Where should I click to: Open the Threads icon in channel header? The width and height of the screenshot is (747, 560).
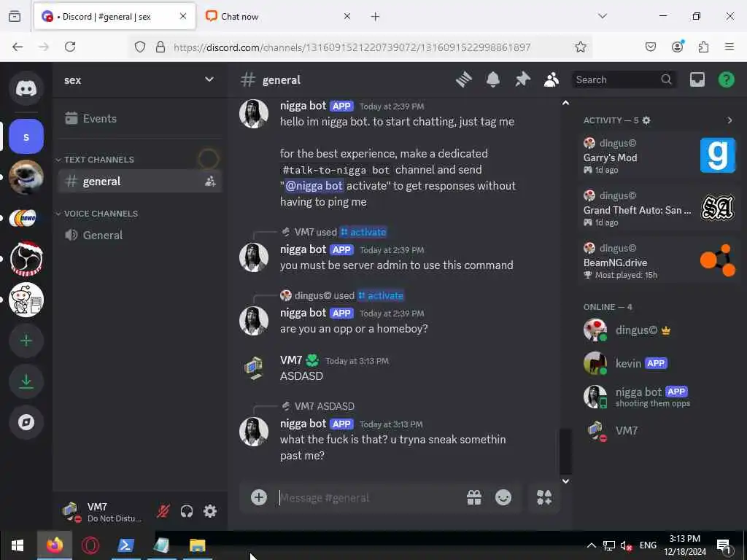click(463, 79)
